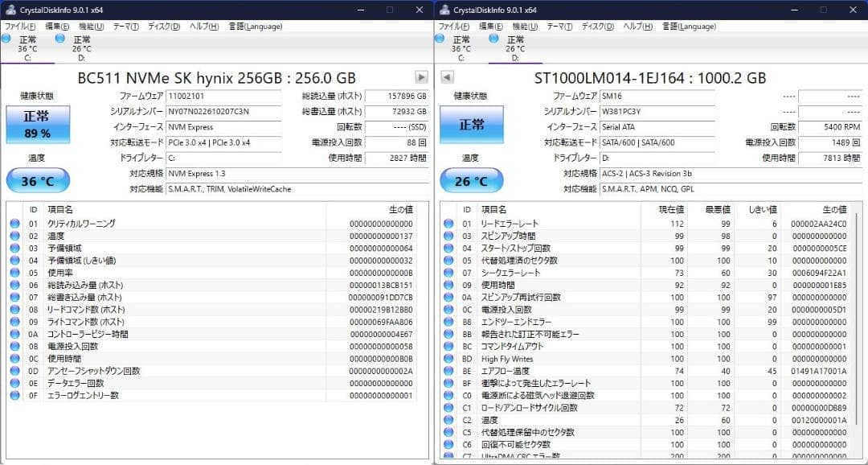
Task: Click the 36 °C temperature indicator circle
Action: tap(37, 179)
